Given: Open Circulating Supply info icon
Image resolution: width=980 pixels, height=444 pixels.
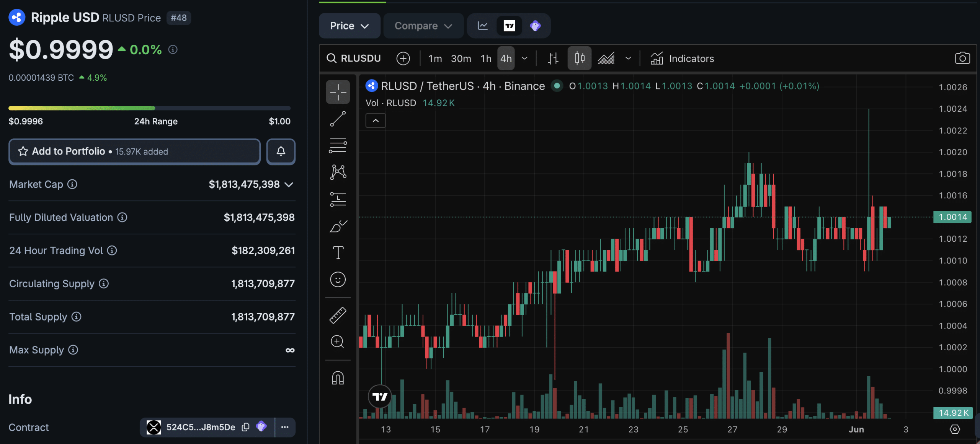Looking at the screenshot, I should (x=104, y=283).
